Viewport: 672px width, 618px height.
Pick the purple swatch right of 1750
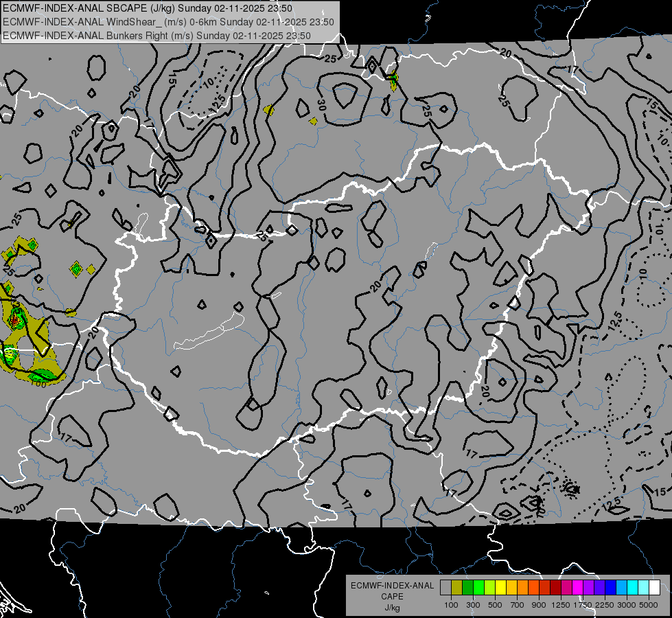(x=589, y=587)
